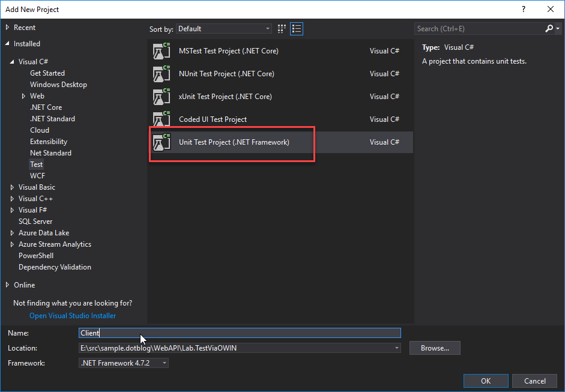Close the Add New Project dialog
The width and height of the screenshot is (565, 392).
point(551,10)
